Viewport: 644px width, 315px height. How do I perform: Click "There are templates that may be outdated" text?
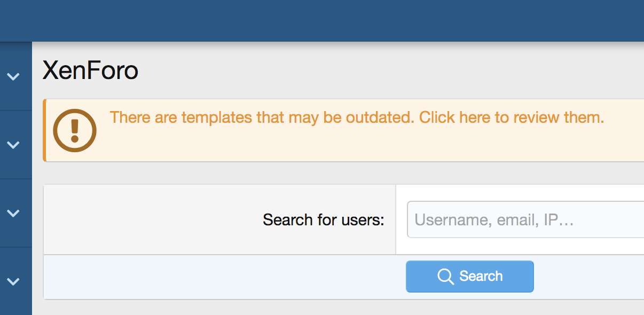(262, 117)
